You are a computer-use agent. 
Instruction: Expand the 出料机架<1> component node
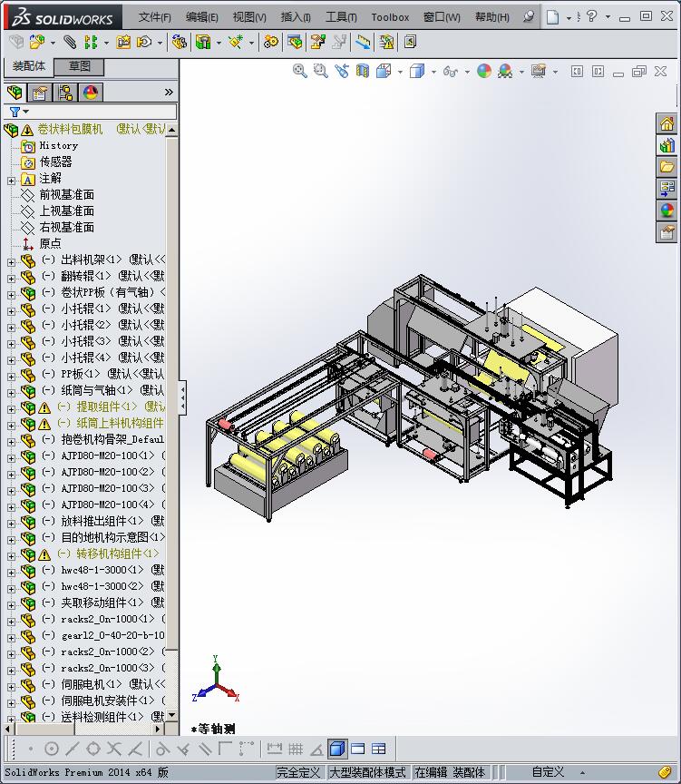pyautogui.click(x=12, y=262)
